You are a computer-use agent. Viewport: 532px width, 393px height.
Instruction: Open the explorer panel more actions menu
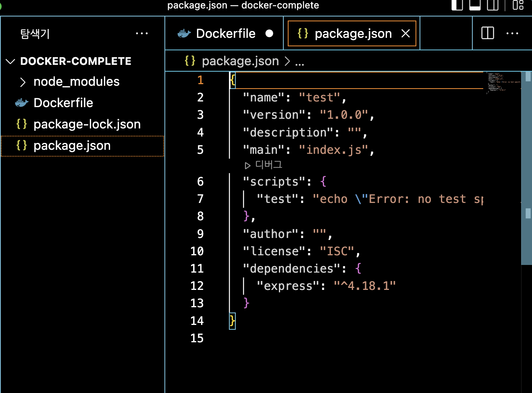(x=142, y=33)
